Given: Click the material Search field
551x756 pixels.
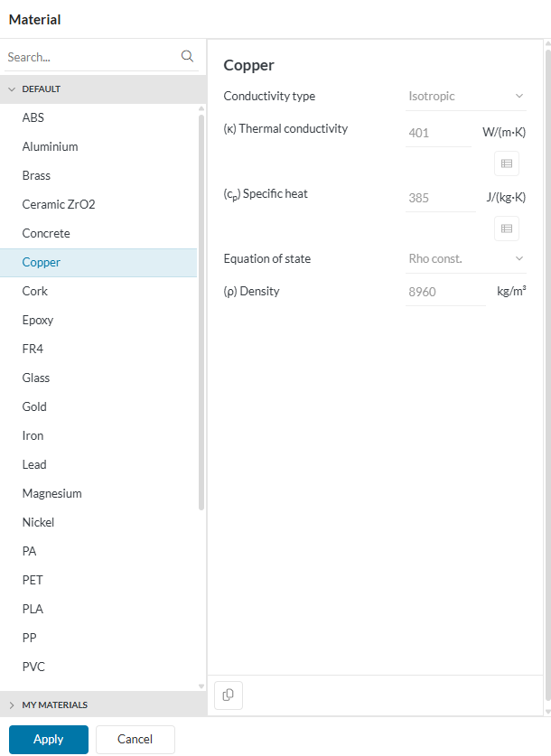Looking at the screenshot, I should point(90,57).
